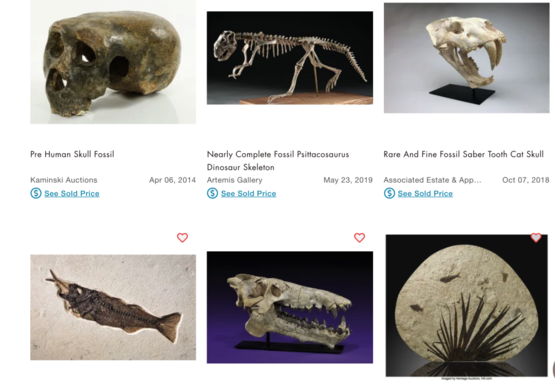The height and width of the screenshot is (382, 555).
Task: View the saber tooth cat skull photo
Action: coord(467,58)
